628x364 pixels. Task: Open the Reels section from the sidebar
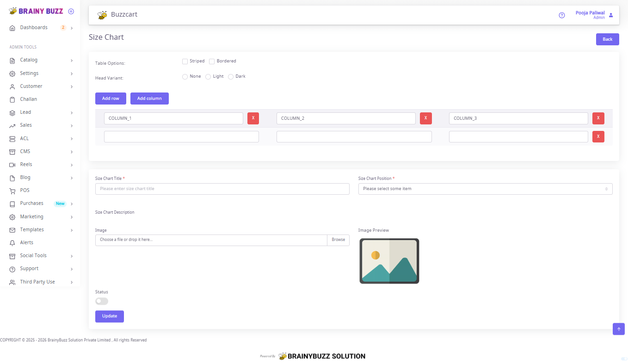12,164
